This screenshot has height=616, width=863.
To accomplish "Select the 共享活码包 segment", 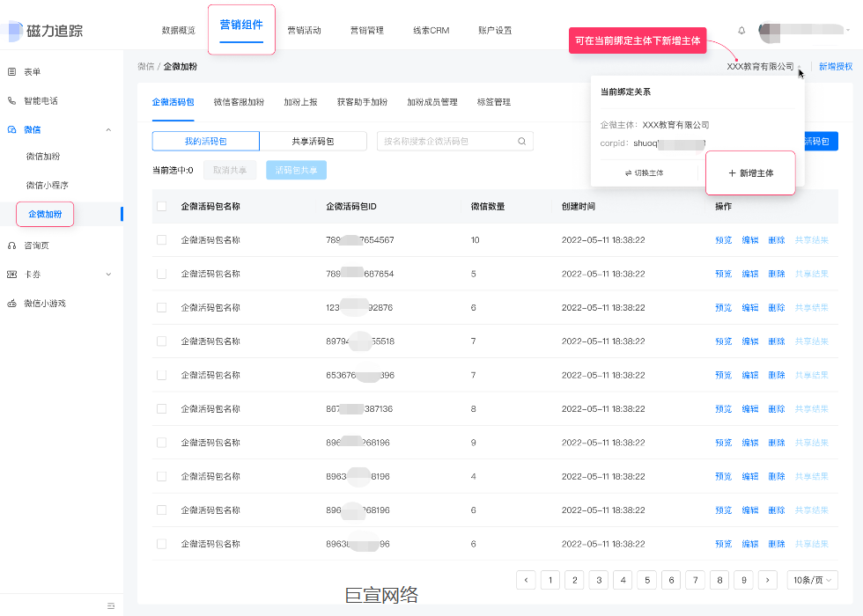I will tap(313, 142).
